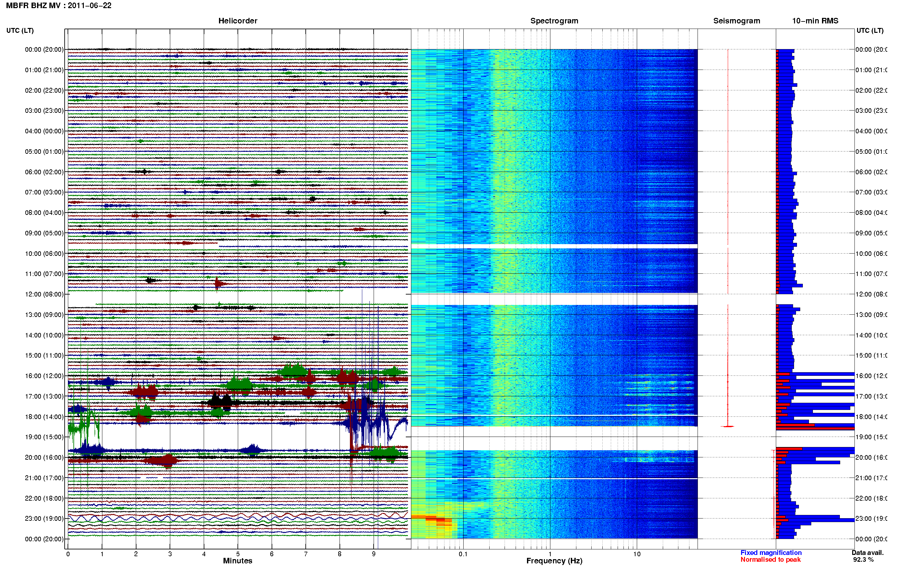Click the 'Data avail.' label
Screen dimensions: 924x578
click(867, 553)
